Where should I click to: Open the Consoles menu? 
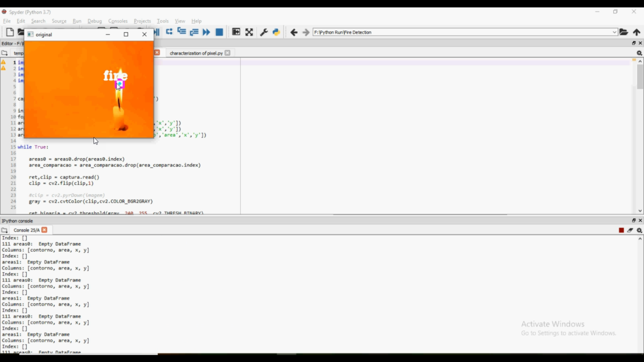(x=118, y=21)
